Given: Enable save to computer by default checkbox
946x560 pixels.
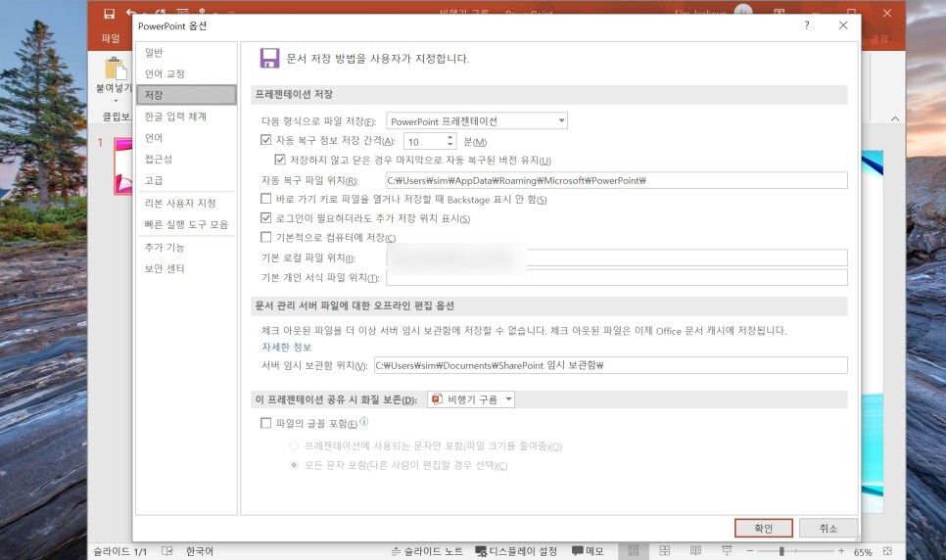Looking at the screenshot, I should coord(265,237).
